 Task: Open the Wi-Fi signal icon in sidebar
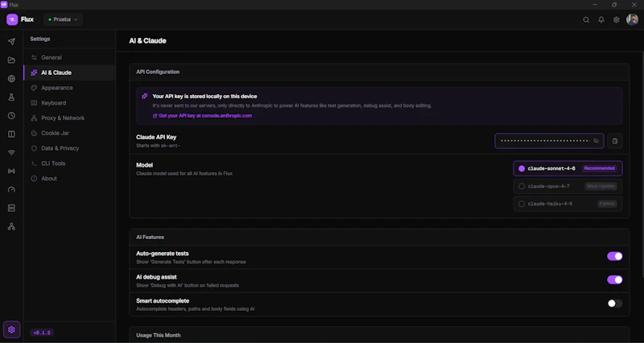[11, 152]
